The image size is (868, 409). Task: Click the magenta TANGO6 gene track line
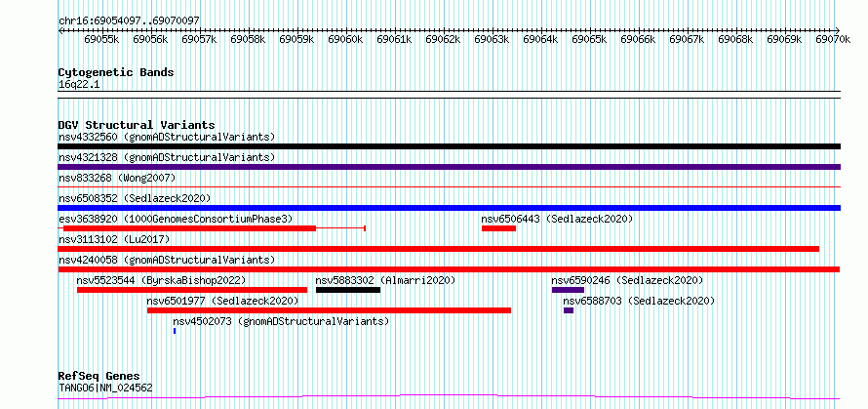(449, 397)
